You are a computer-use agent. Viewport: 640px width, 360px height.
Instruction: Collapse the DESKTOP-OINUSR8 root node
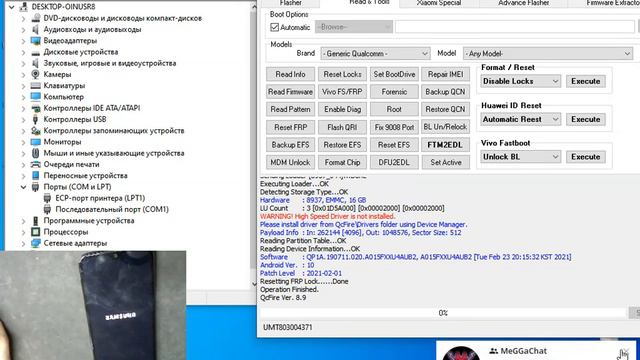click(11, 7)
